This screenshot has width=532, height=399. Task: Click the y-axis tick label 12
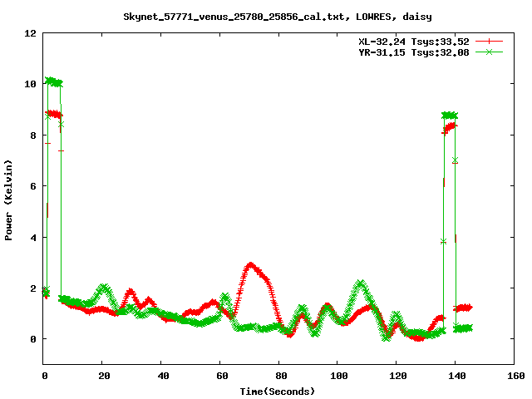point(30,33)
